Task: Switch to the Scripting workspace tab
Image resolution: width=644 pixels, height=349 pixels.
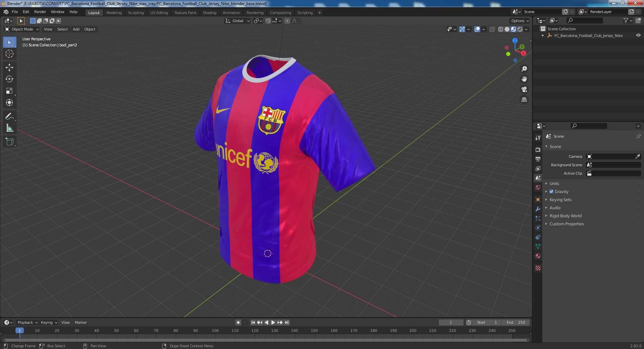Action: (x=305, y=13)
